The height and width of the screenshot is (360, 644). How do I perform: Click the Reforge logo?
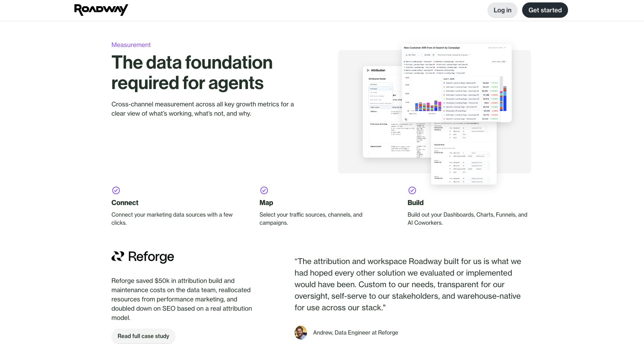143,257
